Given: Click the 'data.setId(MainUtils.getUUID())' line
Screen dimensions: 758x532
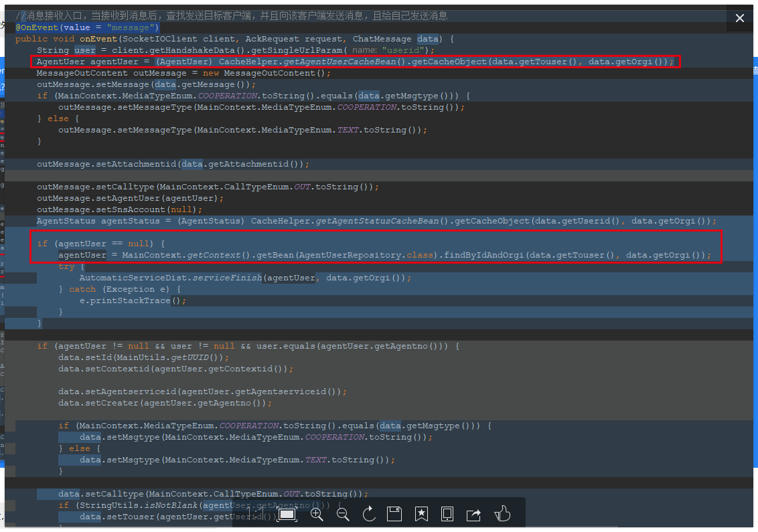Looking at the screenshot, I should click(x=143, y=357).
